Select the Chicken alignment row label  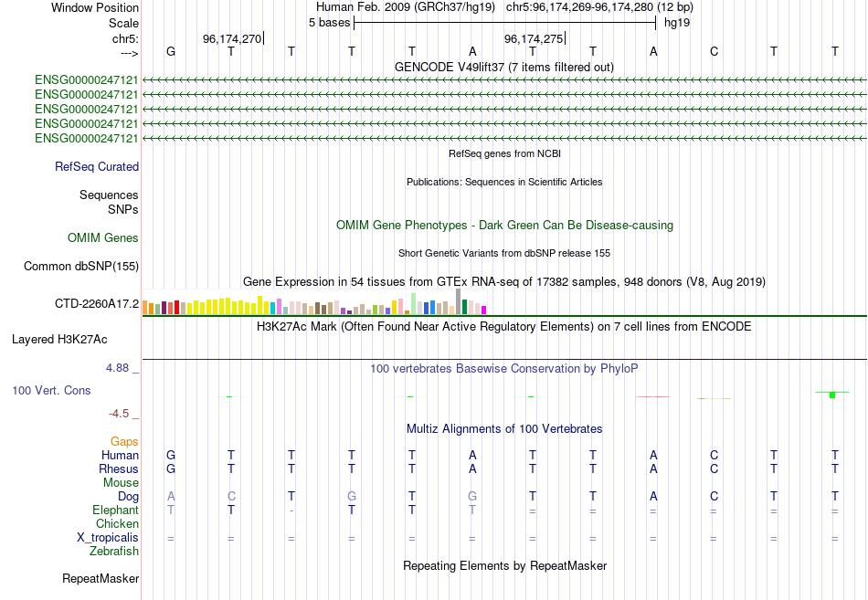coord(117,523)
